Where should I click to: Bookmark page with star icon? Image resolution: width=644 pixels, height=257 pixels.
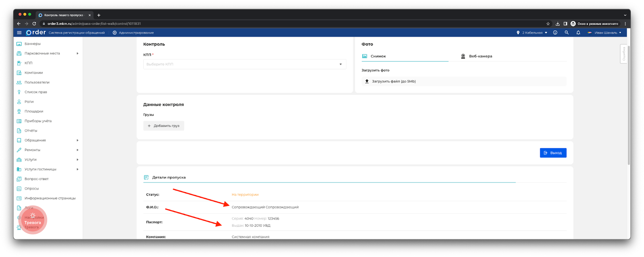coord(548,24)
